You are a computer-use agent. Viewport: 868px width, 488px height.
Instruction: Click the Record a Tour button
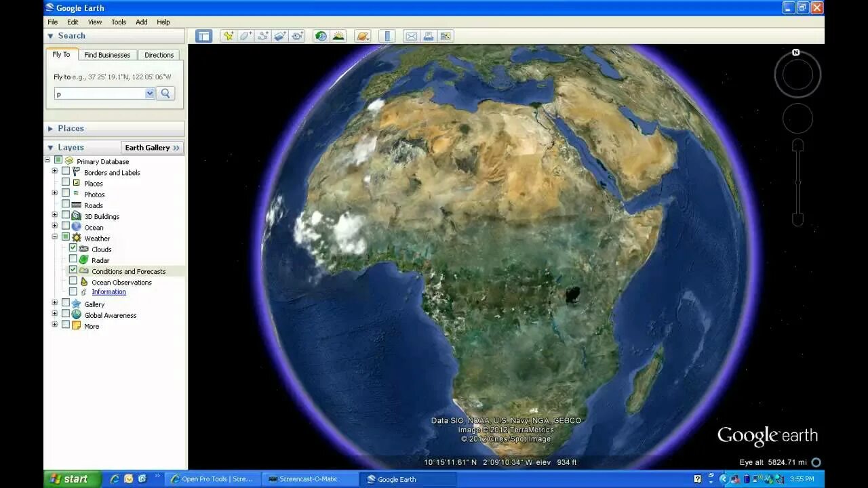[x=298, y=36]
